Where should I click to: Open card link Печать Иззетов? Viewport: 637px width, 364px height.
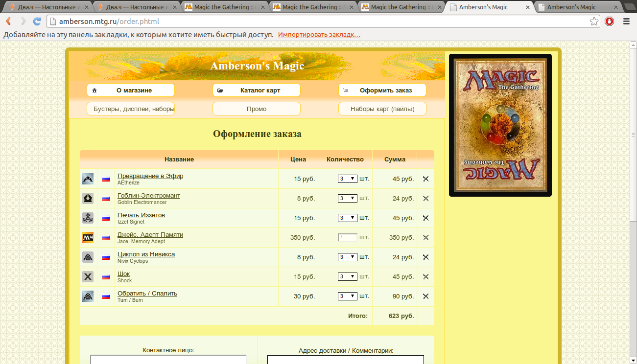point(141,215)
